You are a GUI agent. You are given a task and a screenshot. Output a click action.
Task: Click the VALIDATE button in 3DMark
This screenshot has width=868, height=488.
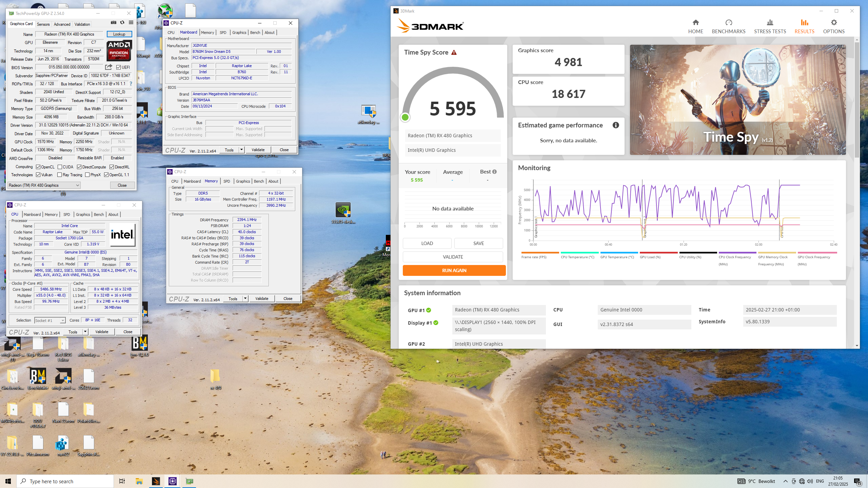point(453,257)
